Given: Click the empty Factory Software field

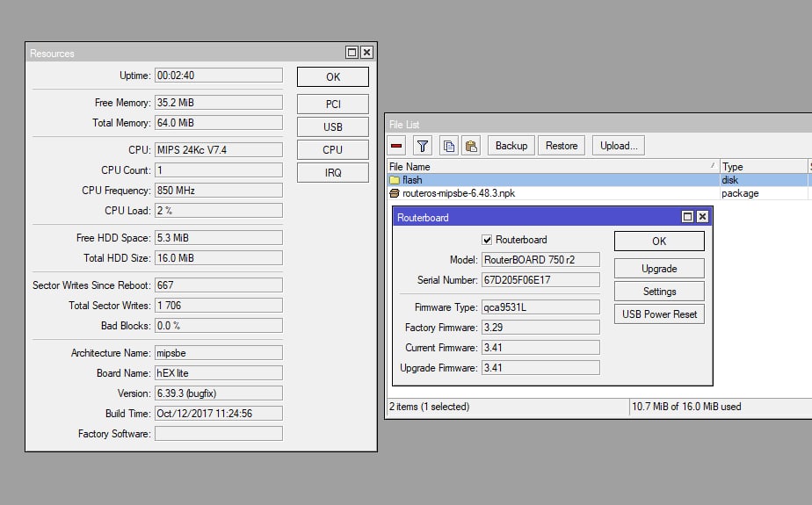Looking at the screenshot, I should [x=219, y=434].
